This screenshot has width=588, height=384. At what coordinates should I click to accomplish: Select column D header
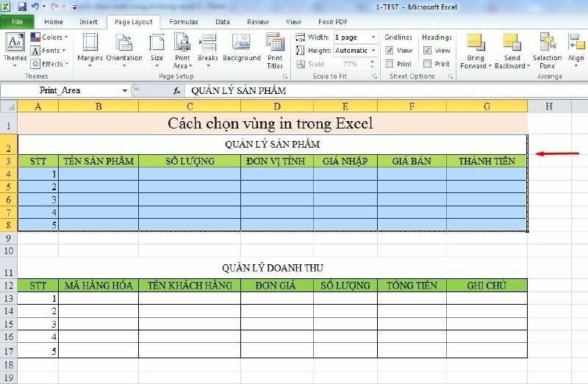coord(277,106)
